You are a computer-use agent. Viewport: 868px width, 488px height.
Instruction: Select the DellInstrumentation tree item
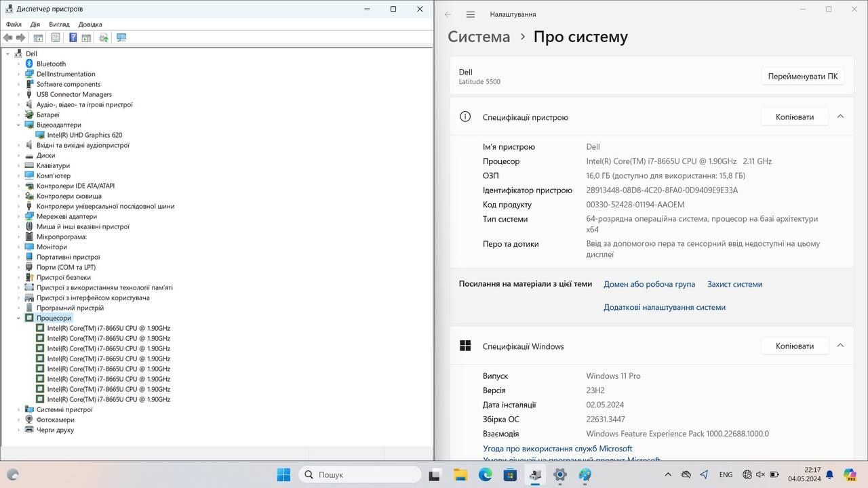pyautogui.click(x=66, y=74)
